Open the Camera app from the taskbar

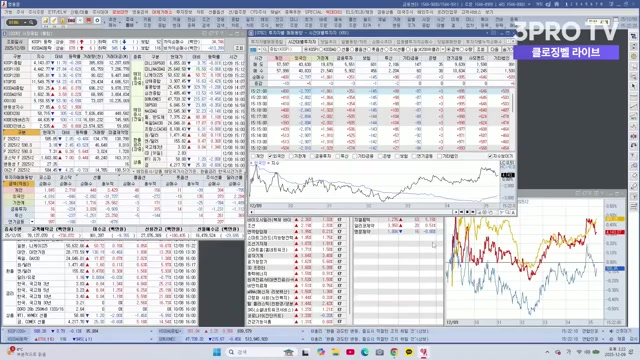click(380, 352)
